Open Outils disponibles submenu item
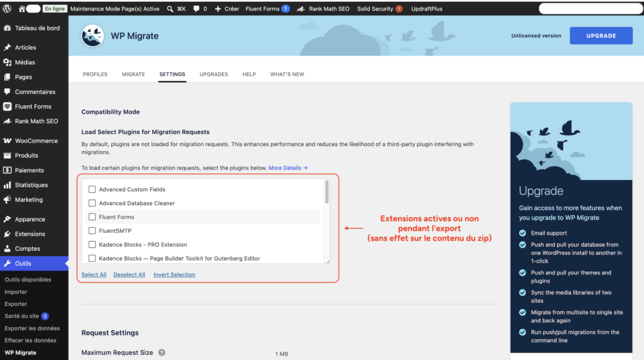 (28, 279)
